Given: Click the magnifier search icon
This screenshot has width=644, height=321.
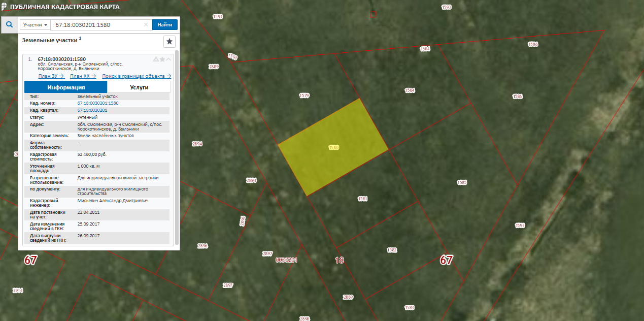Looking at the screenshot, I should (x=9, y=24).
